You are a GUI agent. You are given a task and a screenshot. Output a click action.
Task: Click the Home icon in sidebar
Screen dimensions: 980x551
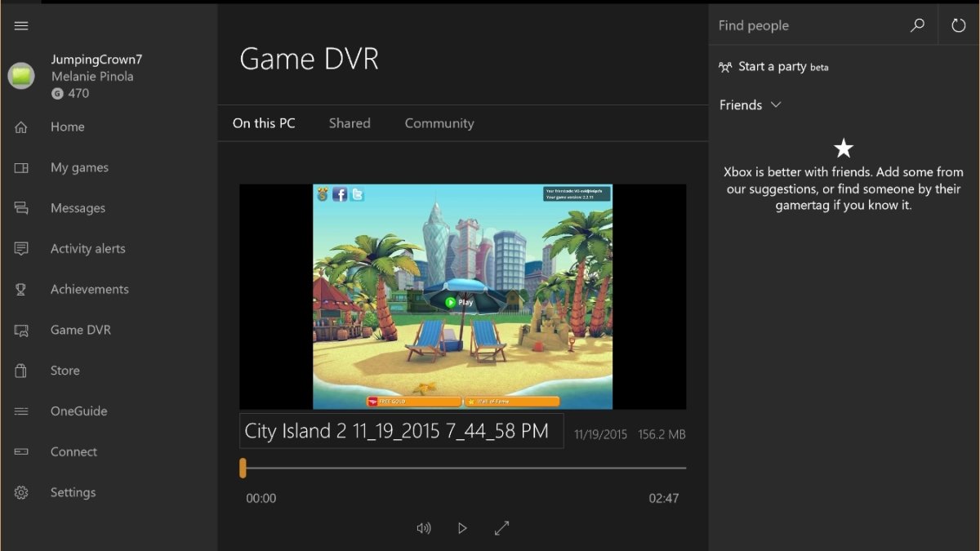tap(21, 127)
